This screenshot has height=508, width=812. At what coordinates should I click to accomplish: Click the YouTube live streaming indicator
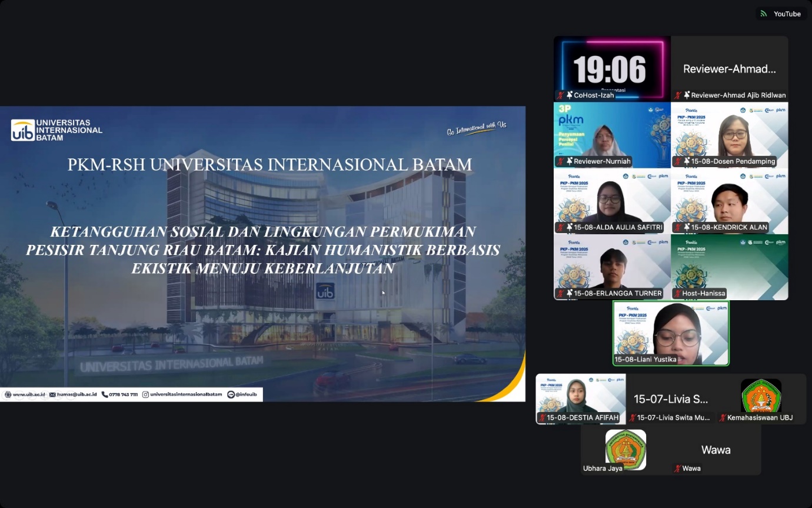click(781, 14)
